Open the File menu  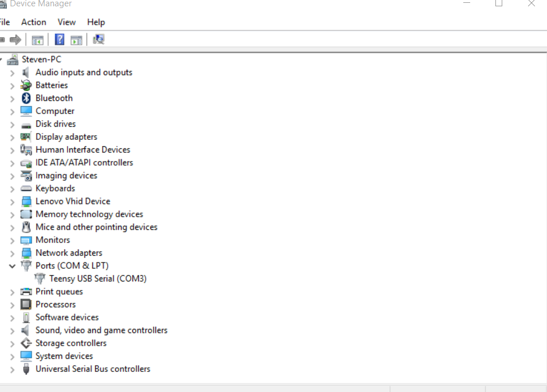[5, 22]
